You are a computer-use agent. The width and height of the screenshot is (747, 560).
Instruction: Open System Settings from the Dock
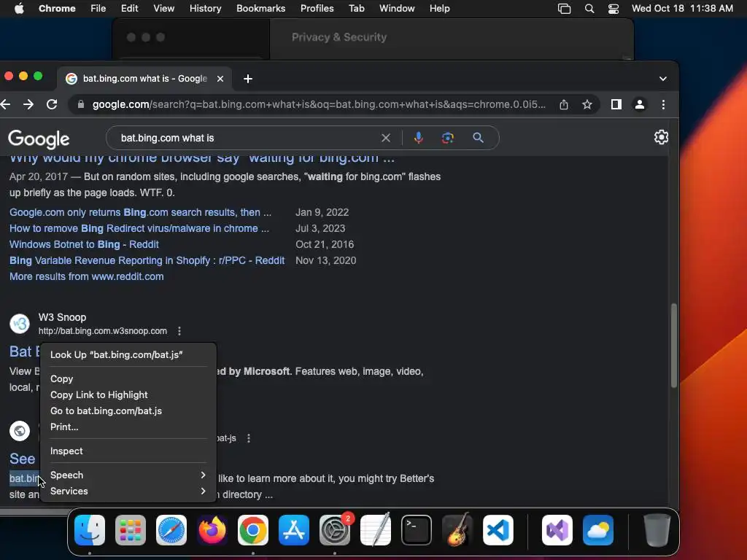coord(335,530)
